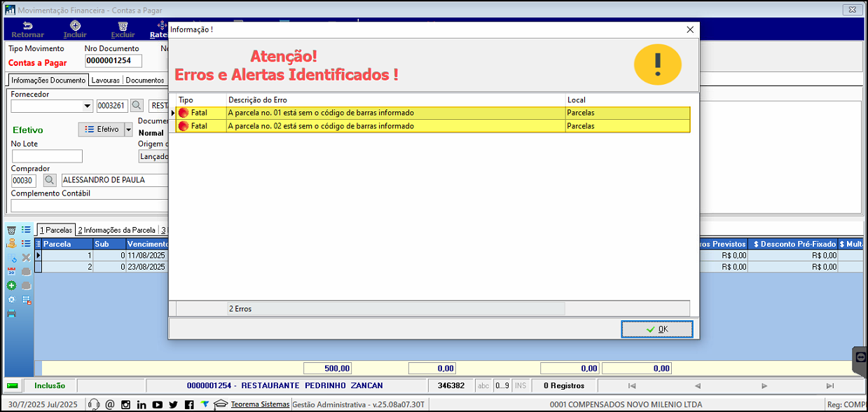Open LinkedIn icon in status bar
The width and height of the screenshot is (868, 412).
142,404
